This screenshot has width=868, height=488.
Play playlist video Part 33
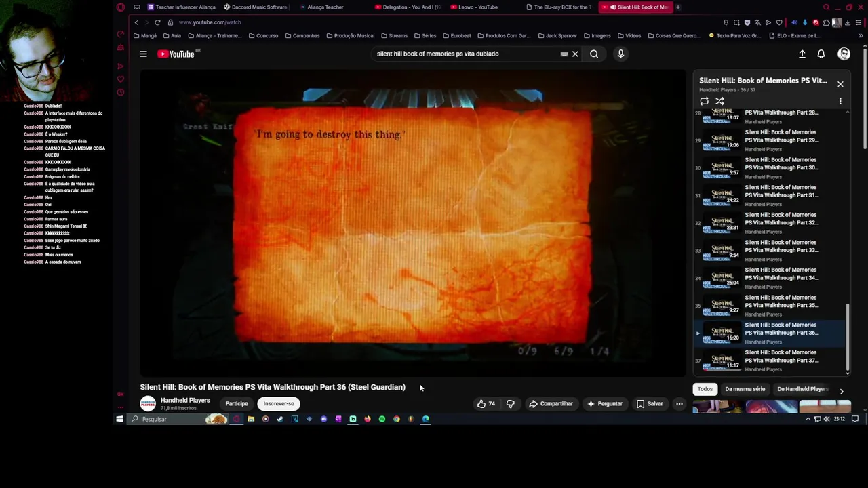click(x=770, y=250)
